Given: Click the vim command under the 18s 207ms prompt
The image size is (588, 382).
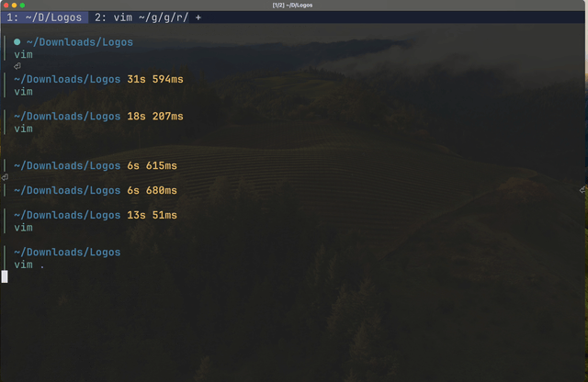Looking at the screenshot, I should (23, 129).
